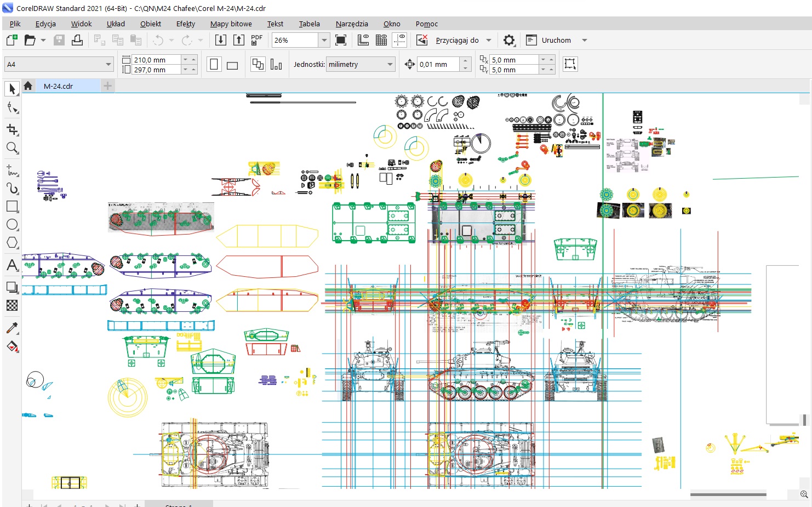Toggle full-screen preview

click(341, 40)
